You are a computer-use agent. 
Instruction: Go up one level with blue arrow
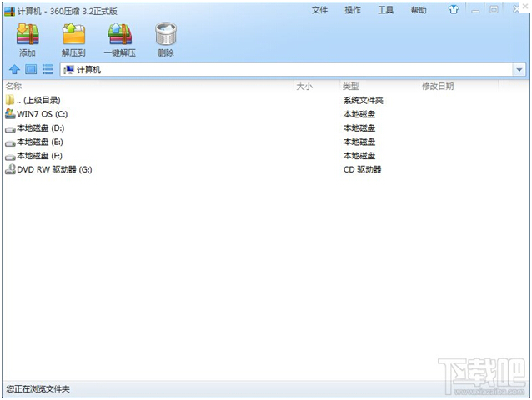click(14, 69)
